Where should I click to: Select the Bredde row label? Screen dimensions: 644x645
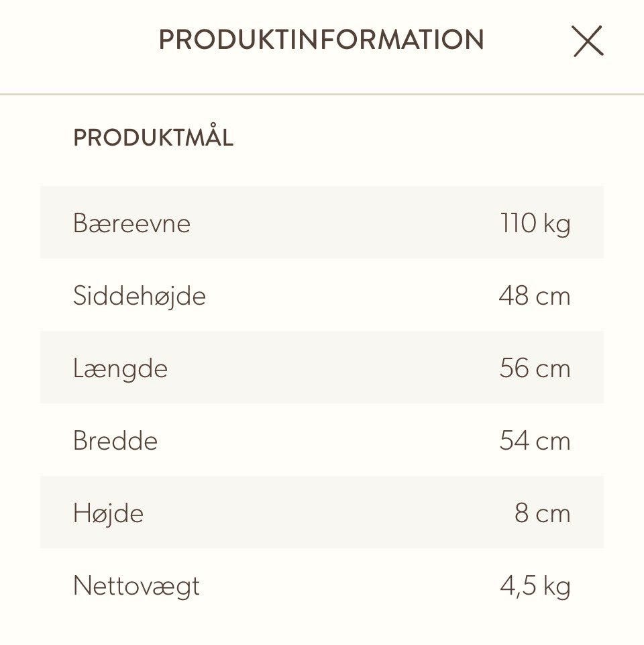point(115,440)
